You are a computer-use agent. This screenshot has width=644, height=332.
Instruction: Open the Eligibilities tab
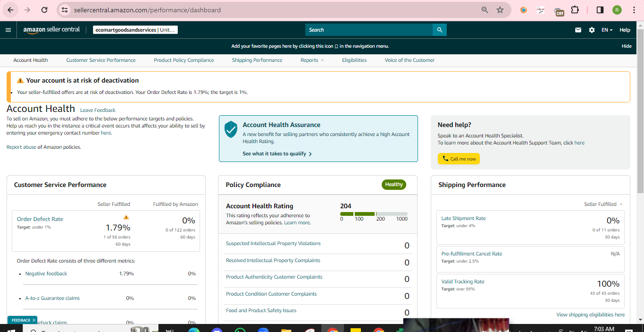[354, 60]
